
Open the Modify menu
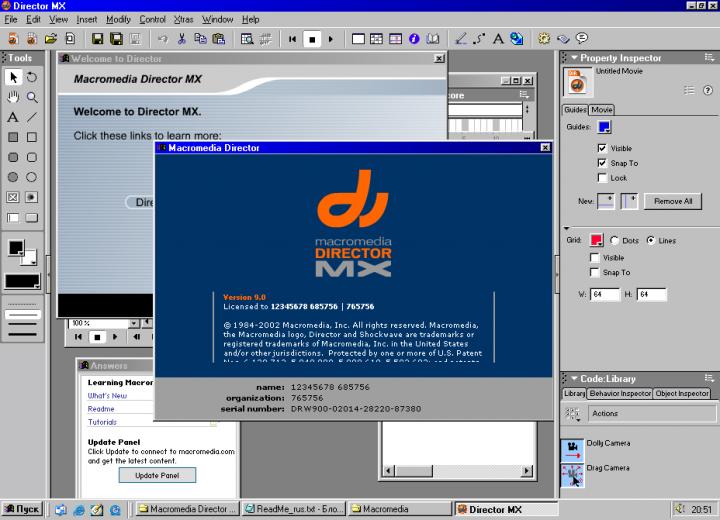coord(118,19)
